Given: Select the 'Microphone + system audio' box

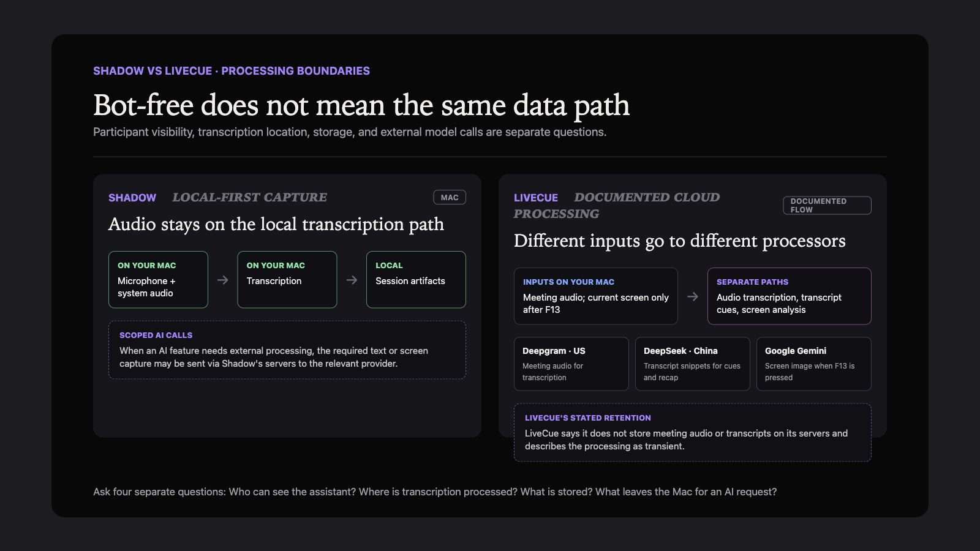Looking at the screenshot, I should 158,280.
